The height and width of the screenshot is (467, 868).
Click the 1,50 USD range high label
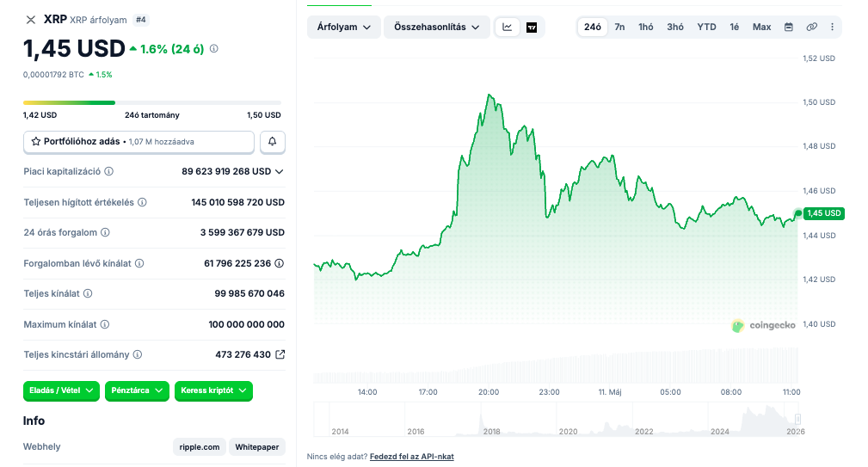[x=264, y=115]
